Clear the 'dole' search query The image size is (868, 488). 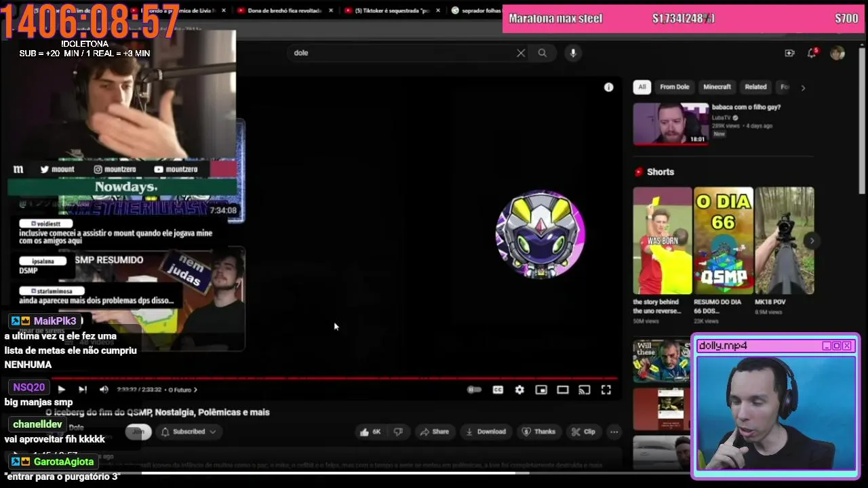coord(521,53)
